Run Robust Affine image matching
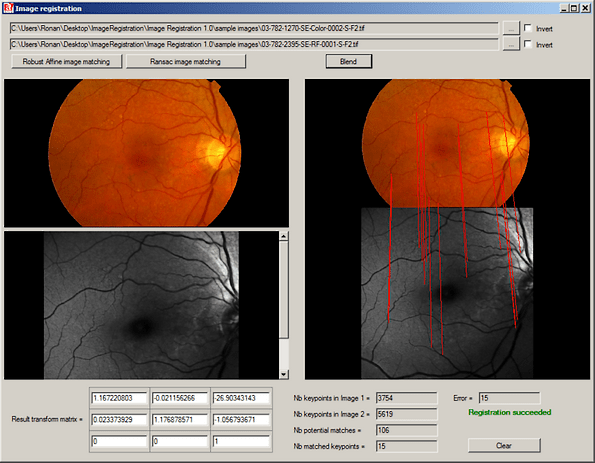The image size is (595, 463). click(x=66, y=61)
